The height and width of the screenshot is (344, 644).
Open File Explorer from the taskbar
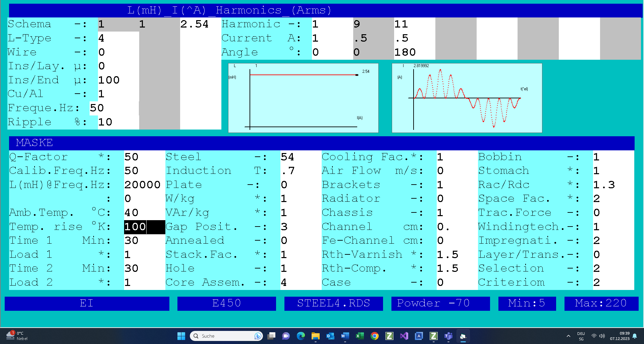pos(315,336)
